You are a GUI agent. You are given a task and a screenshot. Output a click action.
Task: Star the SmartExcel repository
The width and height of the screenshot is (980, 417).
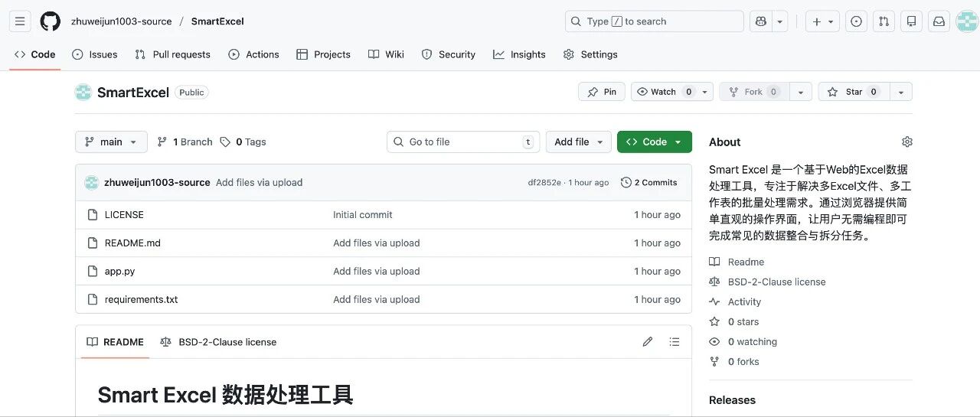(854, 92)
